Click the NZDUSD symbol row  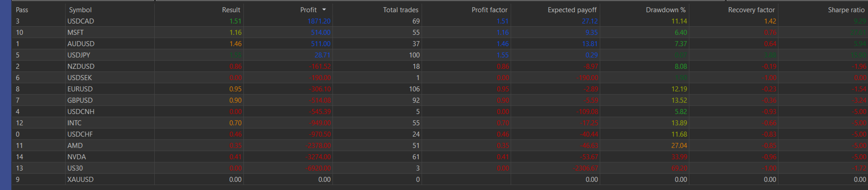click(x=440, y=66)
